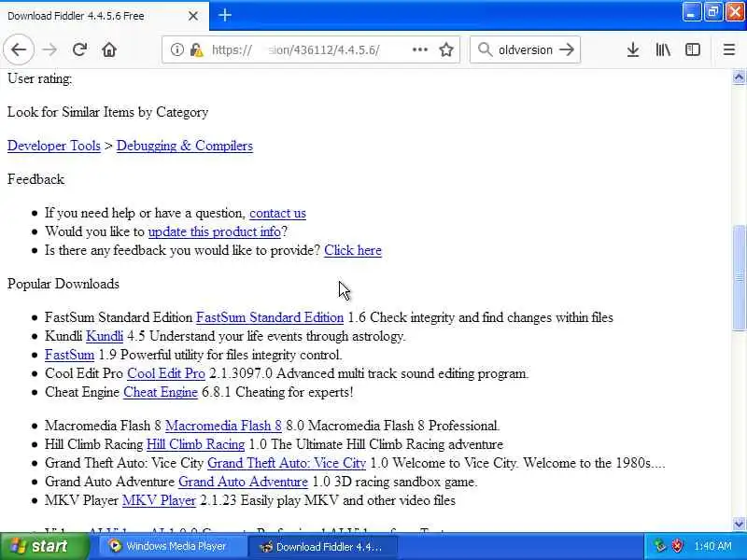Open the Firefox hamburger menu
747x560 pixels.
[x=729, y=49]
